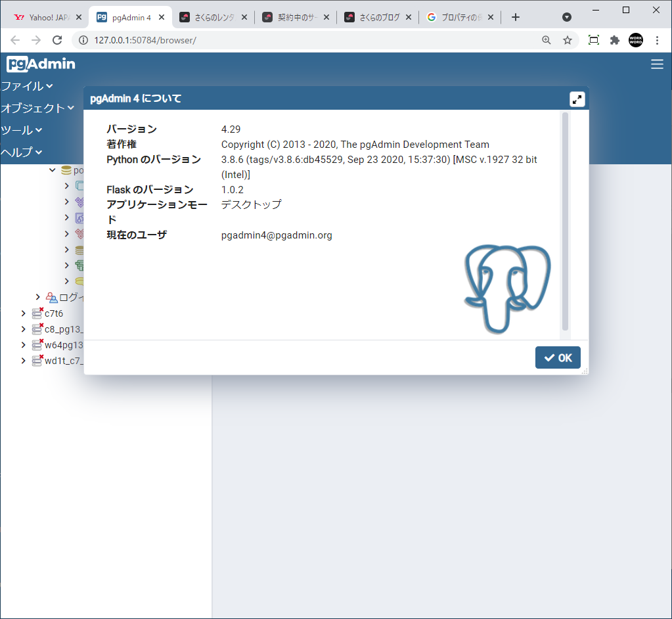672x619 pixels.
Task: Click the screen capture extension icon
Action: click(x=594, y=40)
